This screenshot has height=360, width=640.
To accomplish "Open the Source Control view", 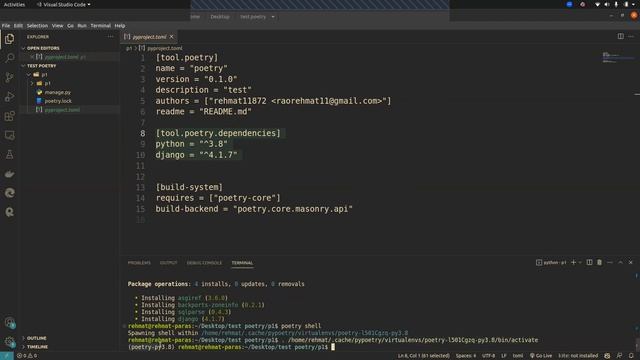I will (9, 77).
